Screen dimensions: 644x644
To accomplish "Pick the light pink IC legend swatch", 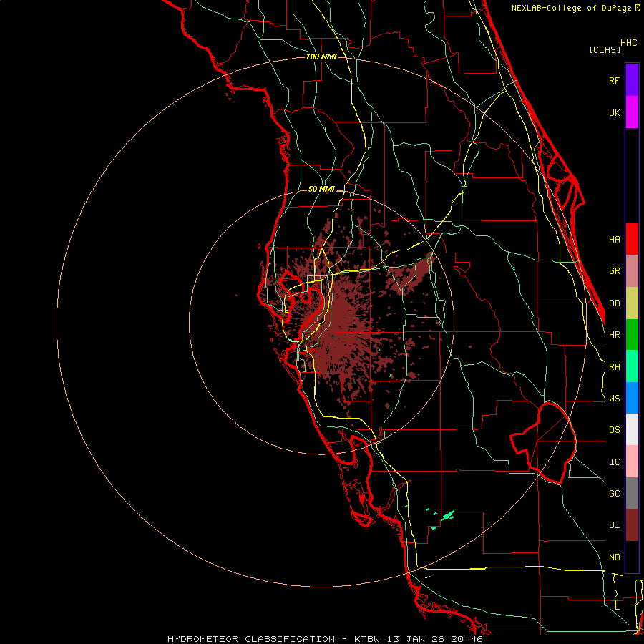I will point(632,462).
